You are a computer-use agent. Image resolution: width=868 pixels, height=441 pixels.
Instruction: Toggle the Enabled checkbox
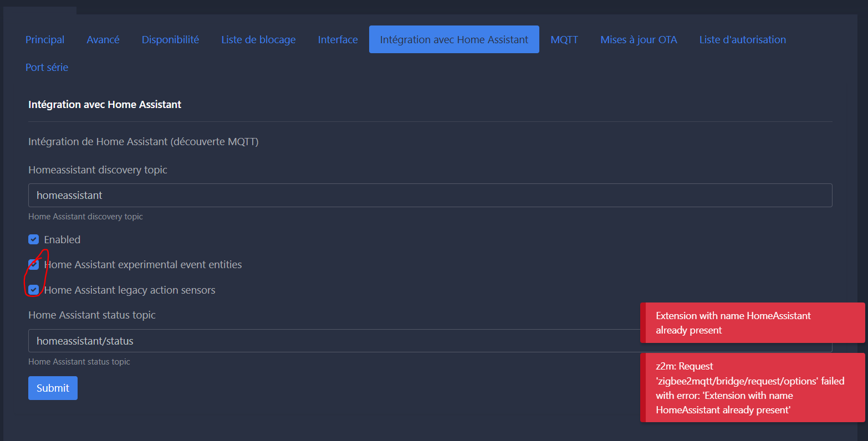point(34,239)
